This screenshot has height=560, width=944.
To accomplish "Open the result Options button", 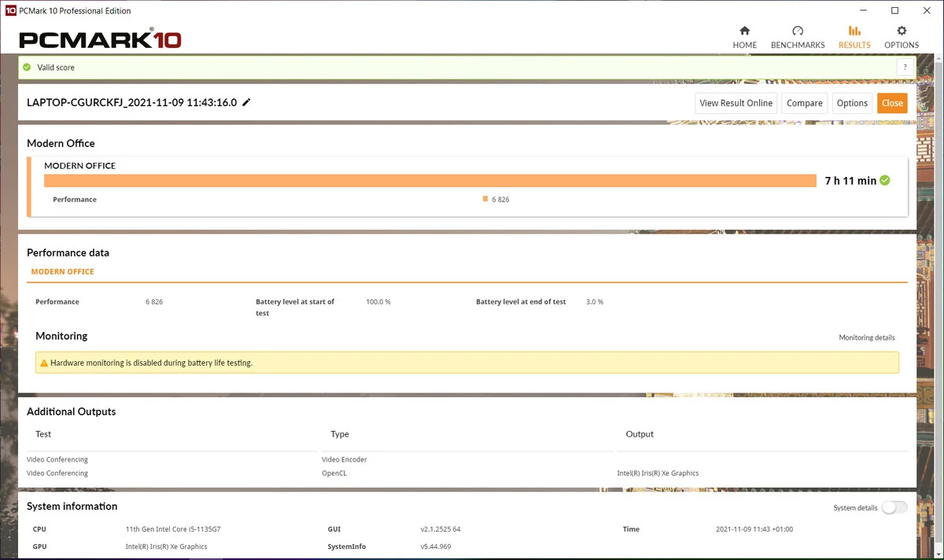I will [x=852, y=103].
